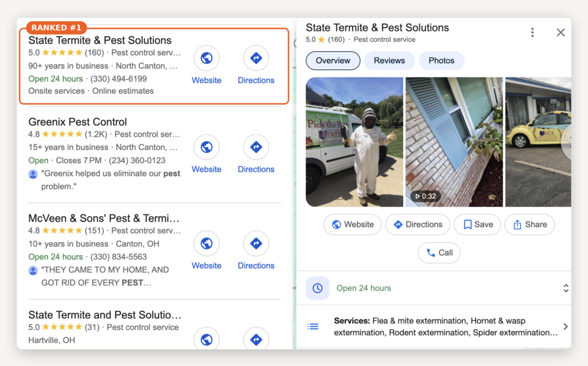Switch to the Reviews tab
The width and height of the screenshot is (588, 366).
tap(389, 61)
